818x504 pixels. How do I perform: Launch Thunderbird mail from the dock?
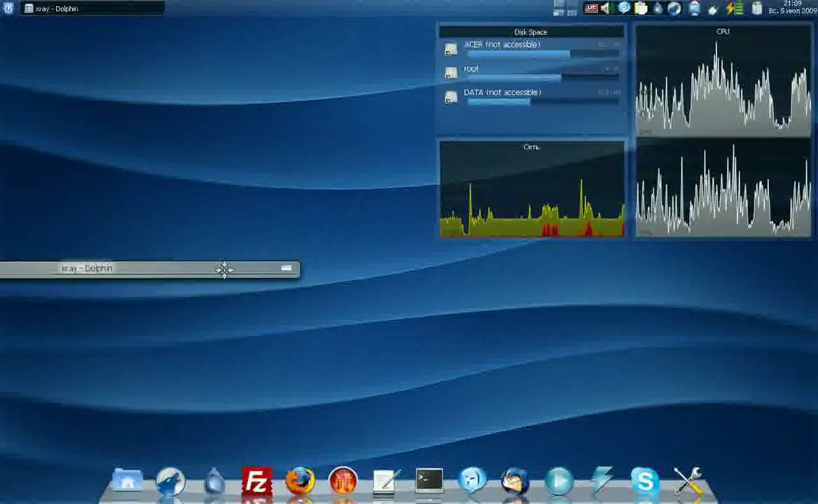[x=515, y=480]
